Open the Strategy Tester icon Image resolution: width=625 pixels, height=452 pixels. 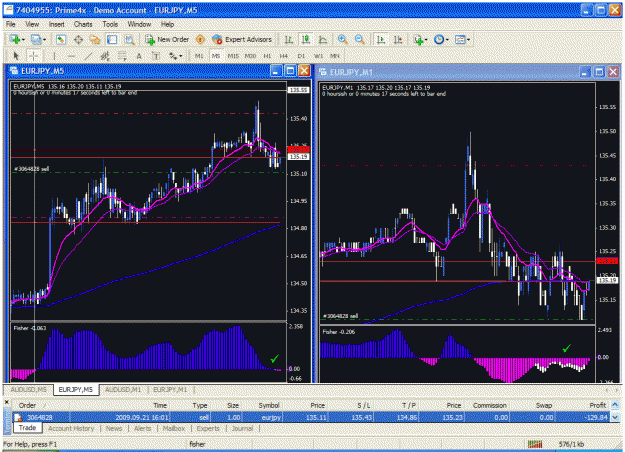pyautogui.click(x=129, y=39)
